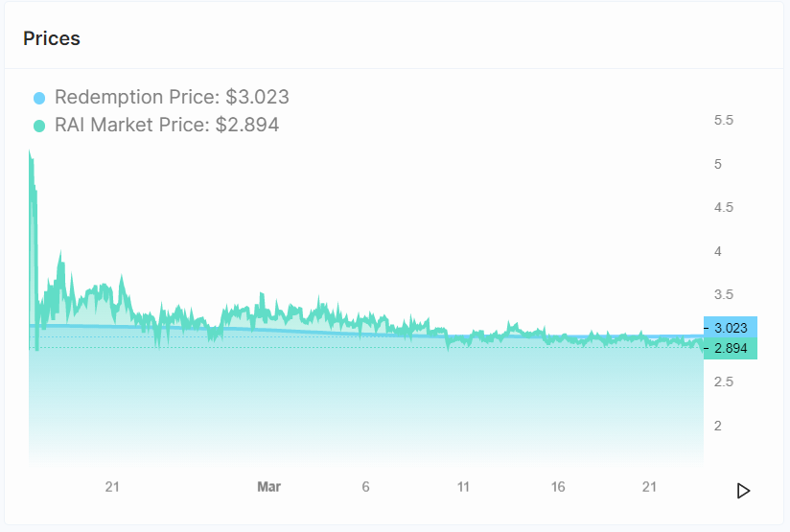Click the initial price spike peak near 5

tap(30, 151)
